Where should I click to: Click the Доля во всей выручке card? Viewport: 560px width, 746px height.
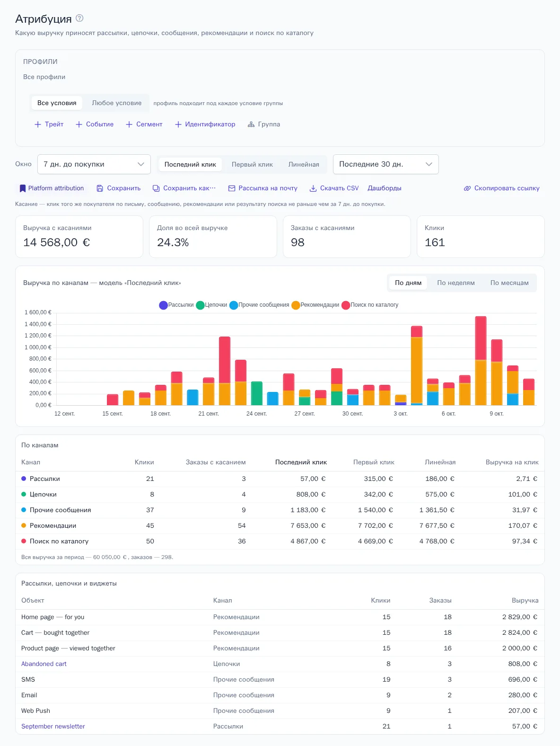point(213,237)
